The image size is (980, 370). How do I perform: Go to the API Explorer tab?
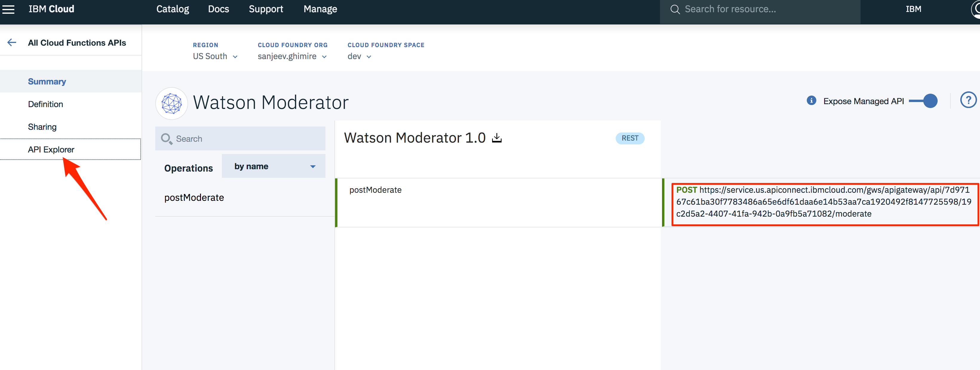point(51,149)
